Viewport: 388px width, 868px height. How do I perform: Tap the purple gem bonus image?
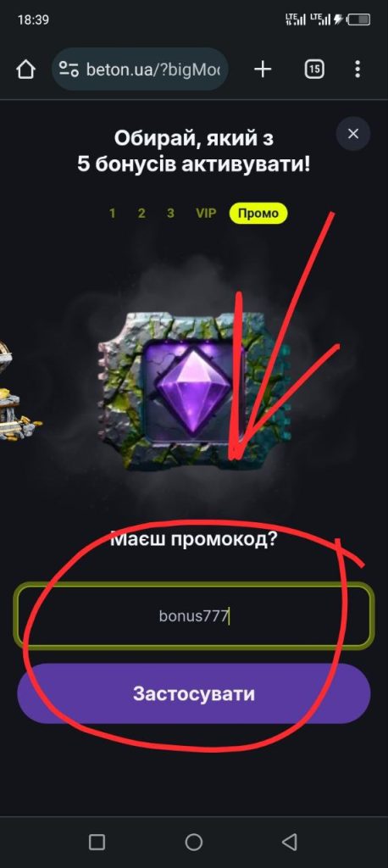(194, 390)
